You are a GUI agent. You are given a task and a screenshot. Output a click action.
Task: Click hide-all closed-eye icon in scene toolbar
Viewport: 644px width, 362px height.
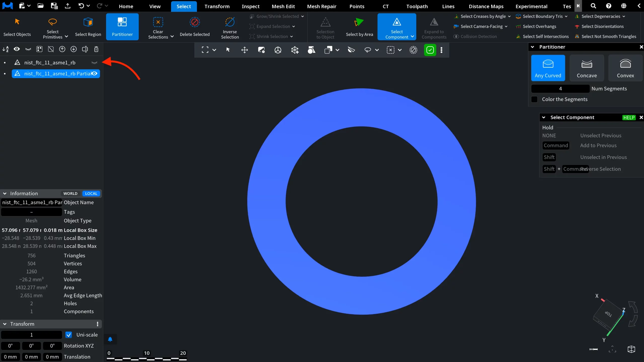tap(28, 49)
